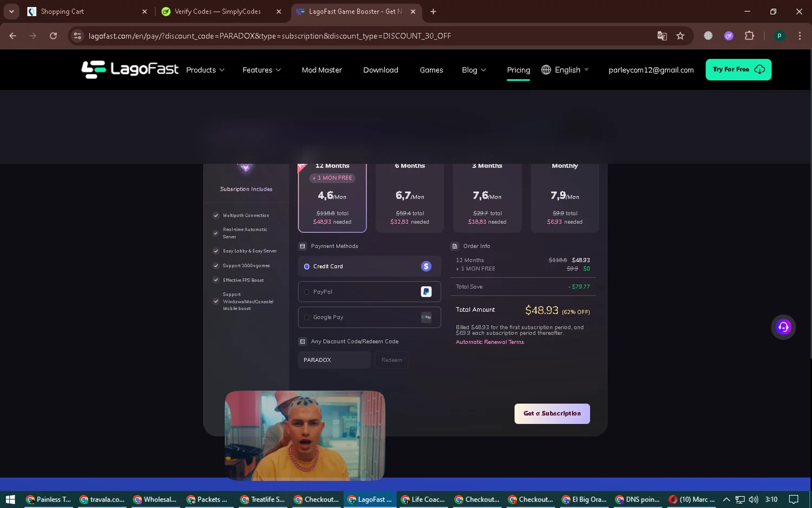
Task: Click the discount code section icon
Action: (303, 342)
